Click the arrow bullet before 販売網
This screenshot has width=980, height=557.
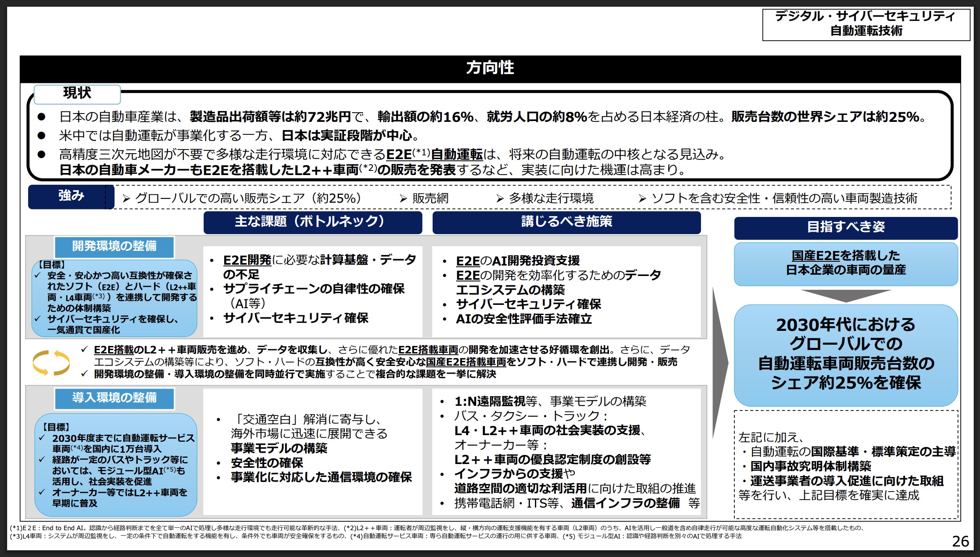pos(403,199)
